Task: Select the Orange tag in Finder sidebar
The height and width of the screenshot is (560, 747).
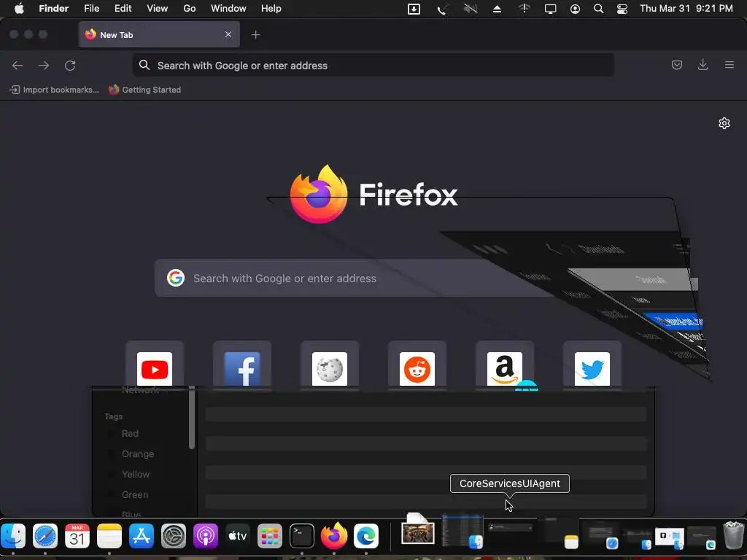Action: pyautogui.click(x=138, y=454)
